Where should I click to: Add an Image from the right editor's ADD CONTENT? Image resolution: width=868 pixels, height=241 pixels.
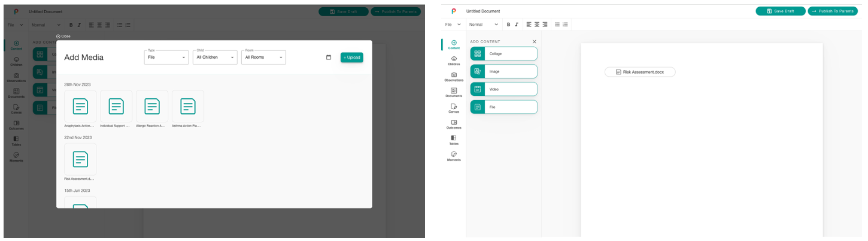click(504, 71)
